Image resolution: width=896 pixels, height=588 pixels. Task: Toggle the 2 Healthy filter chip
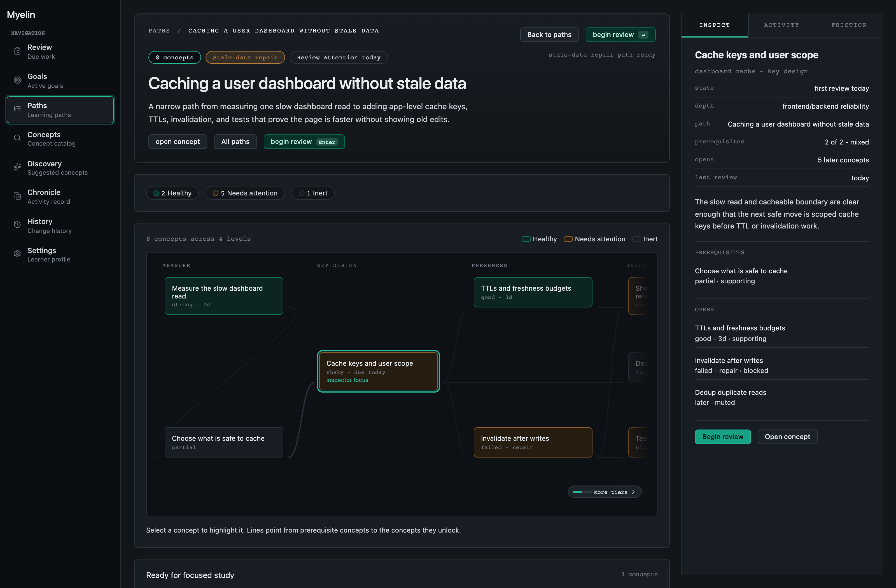pyautogui.click(x=172, y=193)
